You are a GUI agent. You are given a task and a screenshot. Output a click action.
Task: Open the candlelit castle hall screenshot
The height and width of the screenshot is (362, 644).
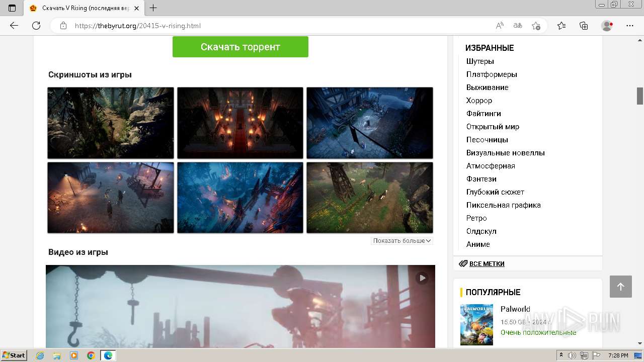240,123
